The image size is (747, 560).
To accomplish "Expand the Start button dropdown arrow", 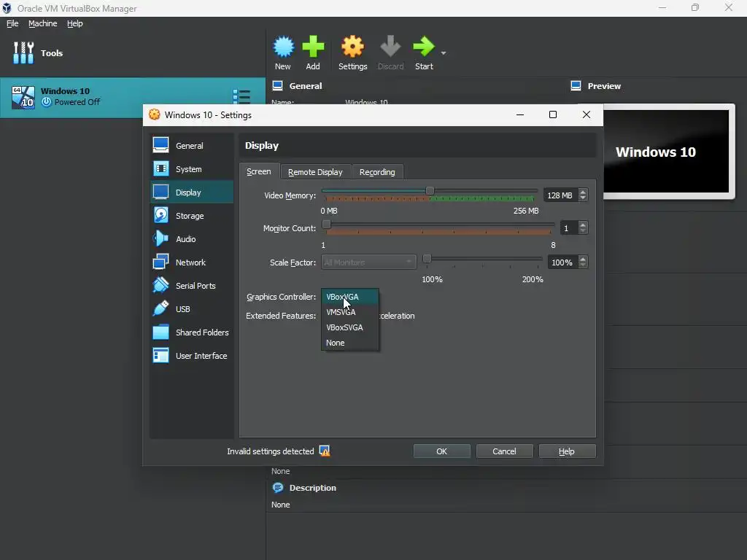I will (x=444, y=52).
